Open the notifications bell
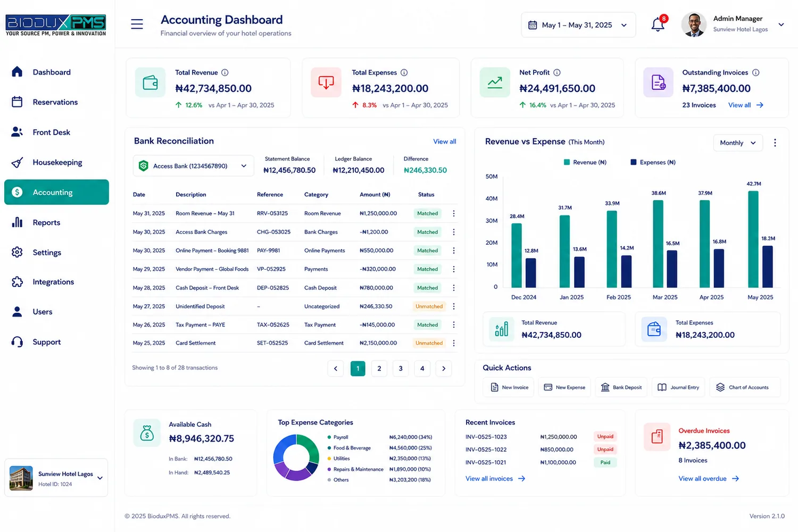 click(658, 24)
